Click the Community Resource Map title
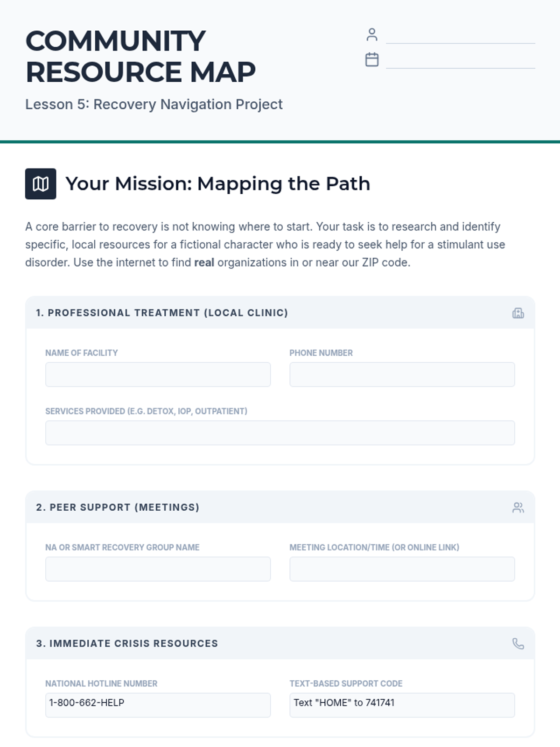 tap(140, 56)
